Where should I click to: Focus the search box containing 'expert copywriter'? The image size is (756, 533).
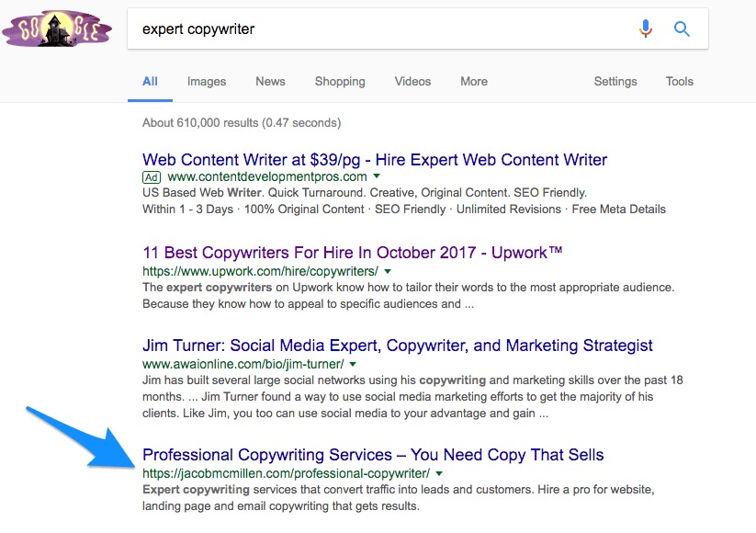click(x=418, y=28)
